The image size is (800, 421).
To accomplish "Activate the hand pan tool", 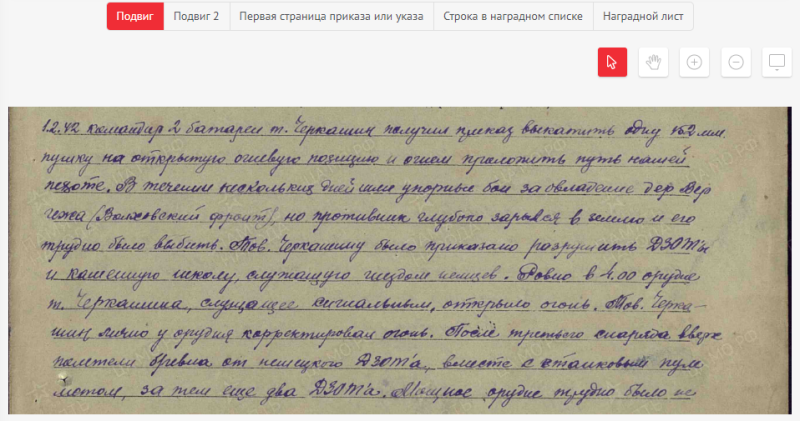I will pos(653,62).
